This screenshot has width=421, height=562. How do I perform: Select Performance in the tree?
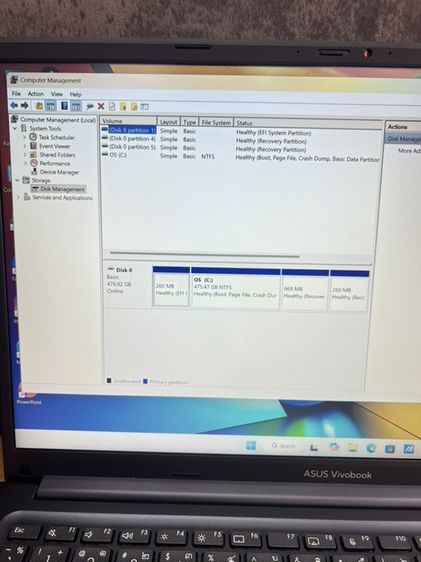point(55,163)
